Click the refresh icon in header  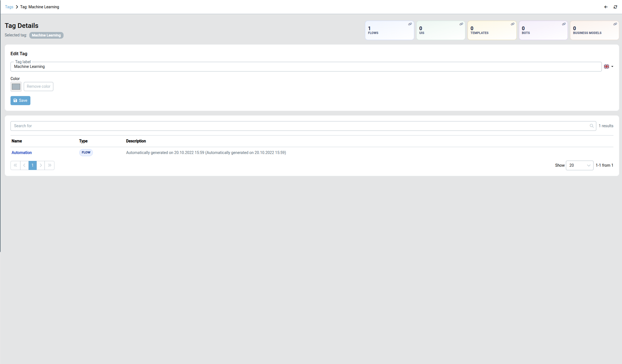click(615, 7)
